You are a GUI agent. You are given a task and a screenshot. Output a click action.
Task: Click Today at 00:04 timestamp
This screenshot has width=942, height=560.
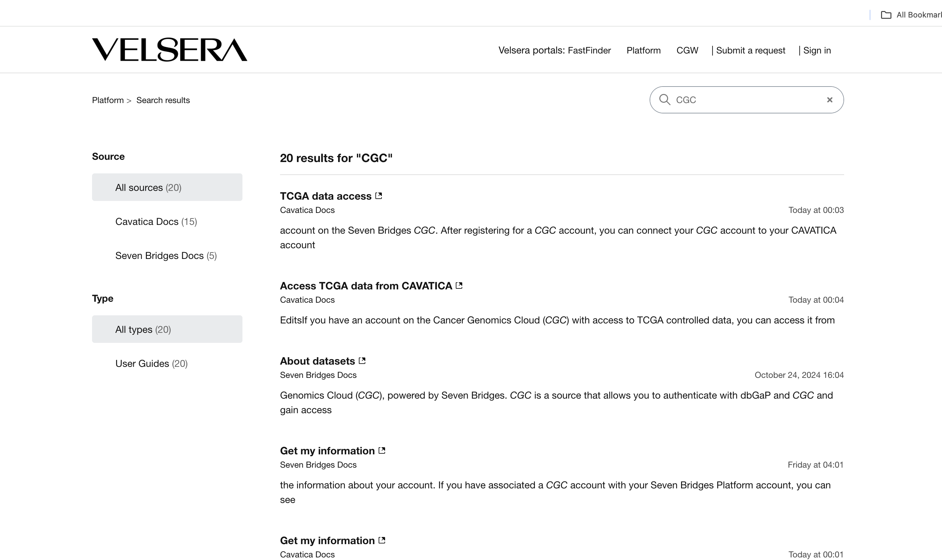(x=816, y=300)
